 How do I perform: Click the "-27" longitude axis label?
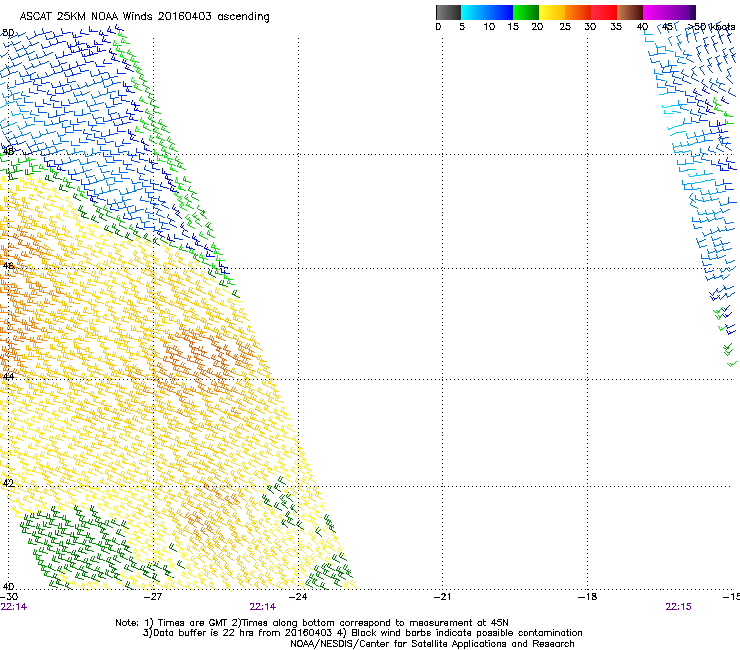click(x=152, y=597)
